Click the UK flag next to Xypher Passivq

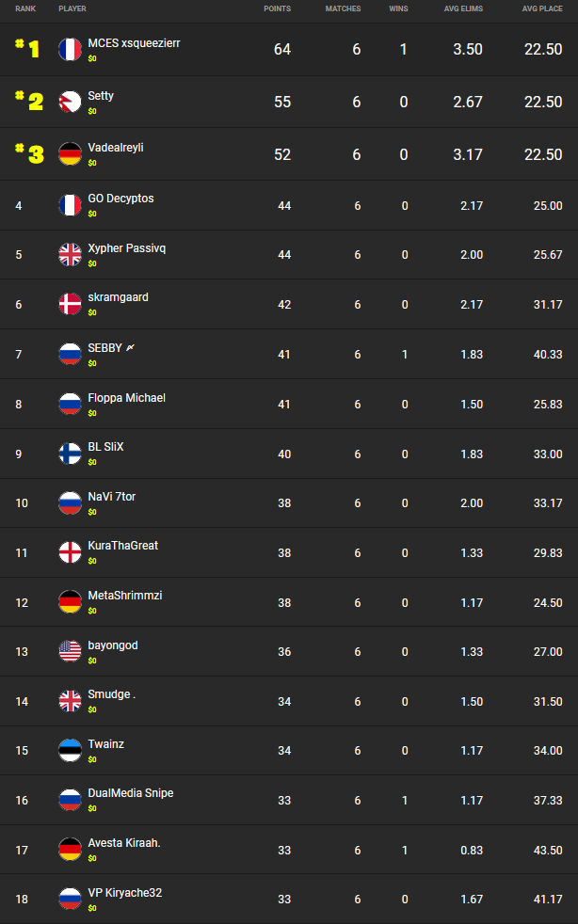click(x=70, y=254)
